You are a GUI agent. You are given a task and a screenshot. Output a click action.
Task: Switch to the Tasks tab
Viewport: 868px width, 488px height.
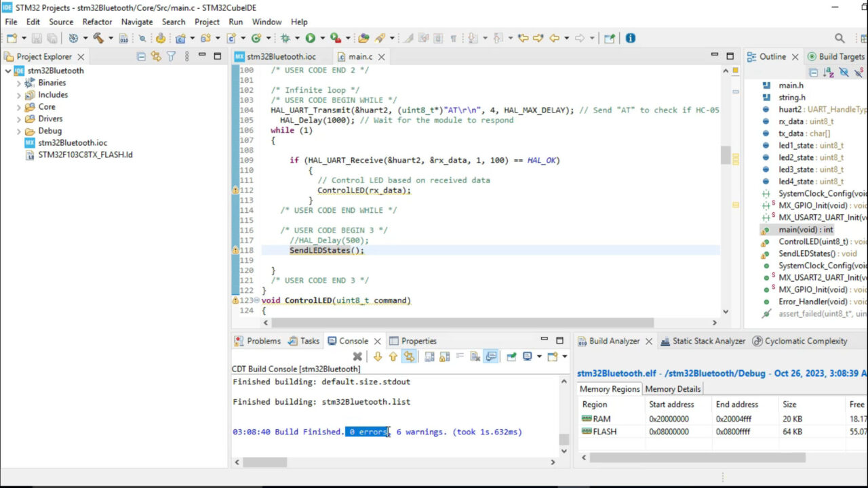[x=303, y=341]
